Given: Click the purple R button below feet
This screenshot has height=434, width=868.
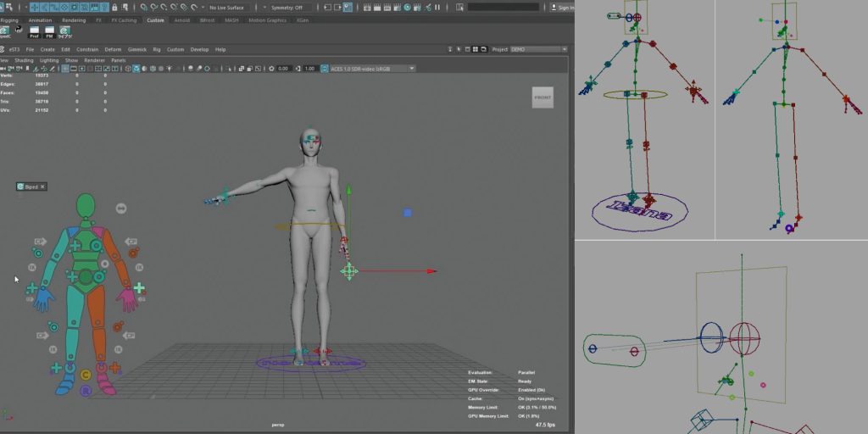Looking at the screenshot, I should 85,391.
